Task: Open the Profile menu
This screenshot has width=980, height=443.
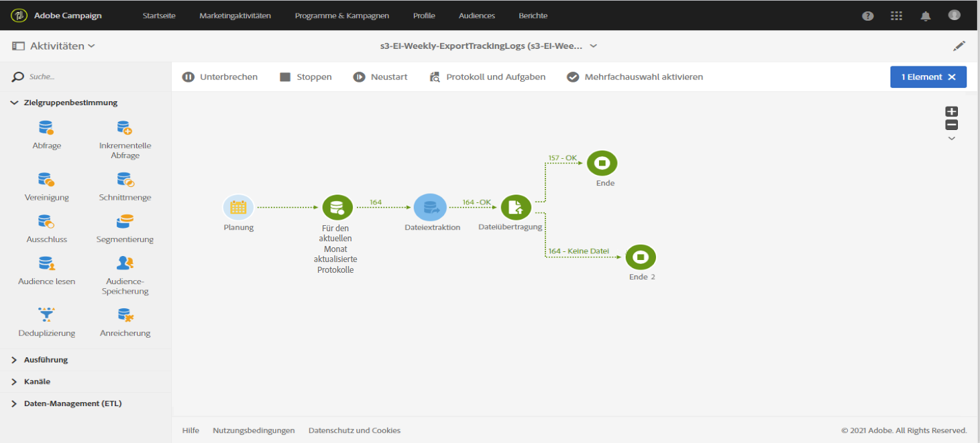Action: 424,15
